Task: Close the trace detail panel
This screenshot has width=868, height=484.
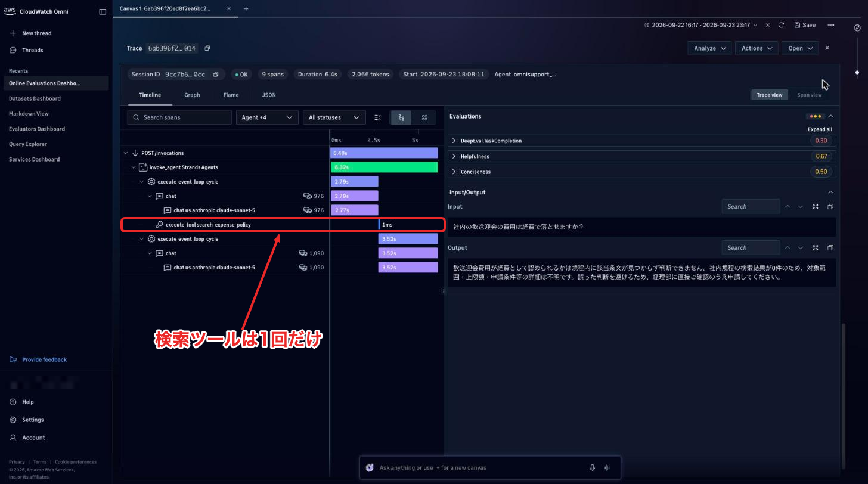Action: (x=827, y=48)
